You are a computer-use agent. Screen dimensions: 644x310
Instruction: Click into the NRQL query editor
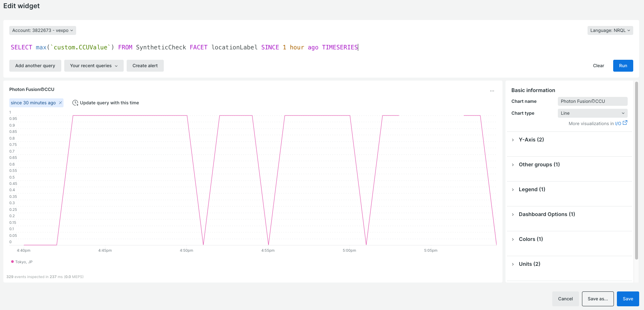321,48
